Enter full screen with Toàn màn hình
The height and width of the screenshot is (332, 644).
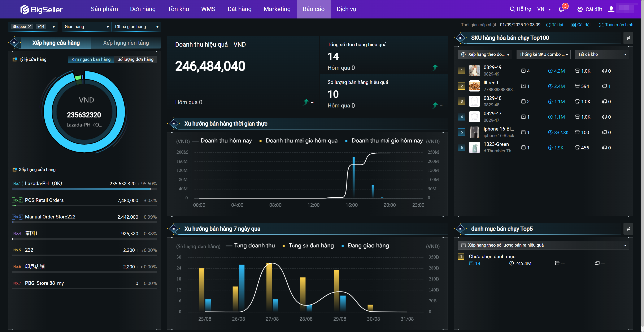[616, 25]
